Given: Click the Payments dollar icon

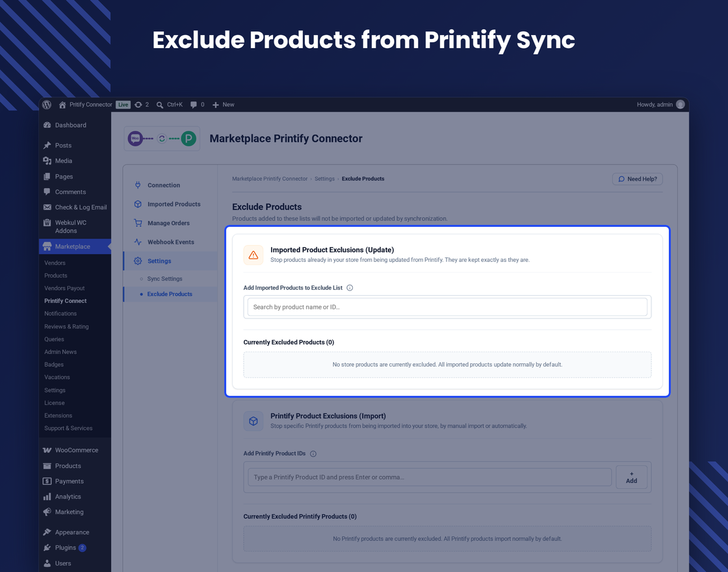Looking at the screenshot, I should tap(47, 481).
